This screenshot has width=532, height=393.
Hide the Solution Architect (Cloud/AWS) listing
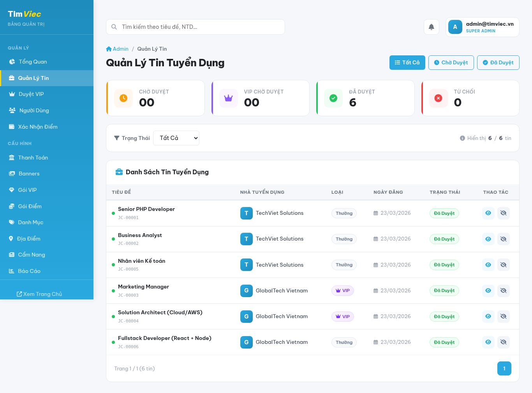[503, 316]
